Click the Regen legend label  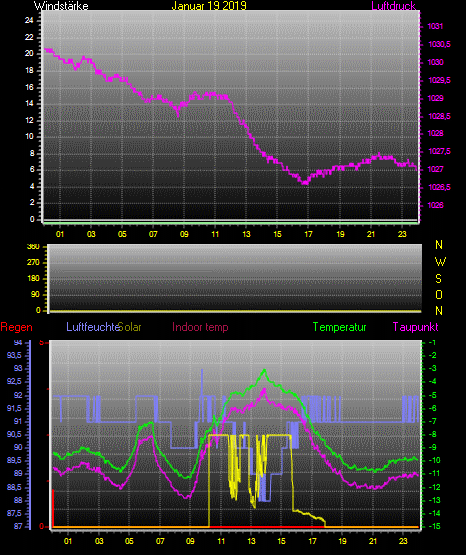16,327
